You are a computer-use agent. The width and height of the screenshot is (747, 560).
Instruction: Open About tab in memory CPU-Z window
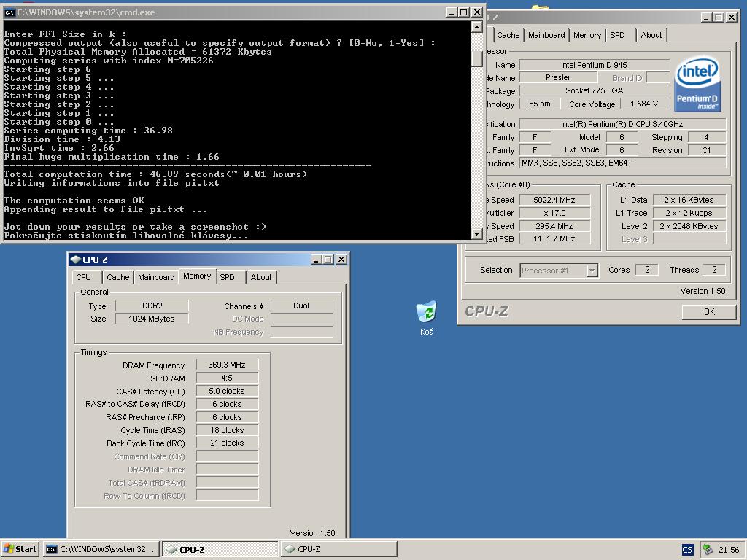(x=261, y=277)
